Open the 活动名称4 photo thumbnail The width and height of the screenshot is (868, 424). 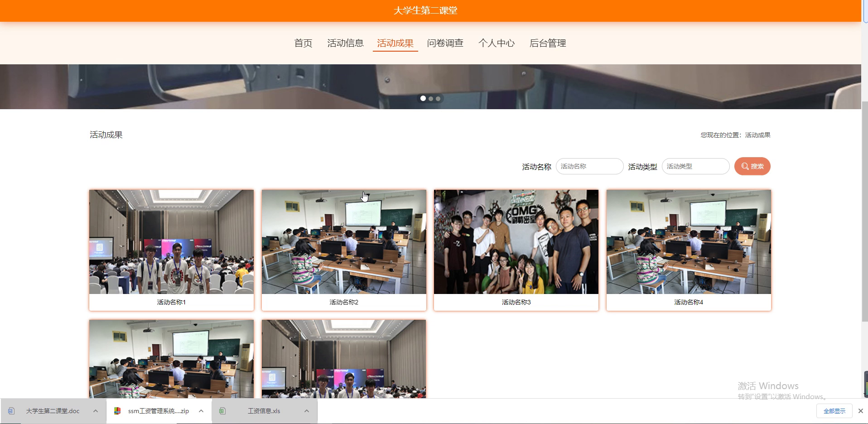pos(689,242)
